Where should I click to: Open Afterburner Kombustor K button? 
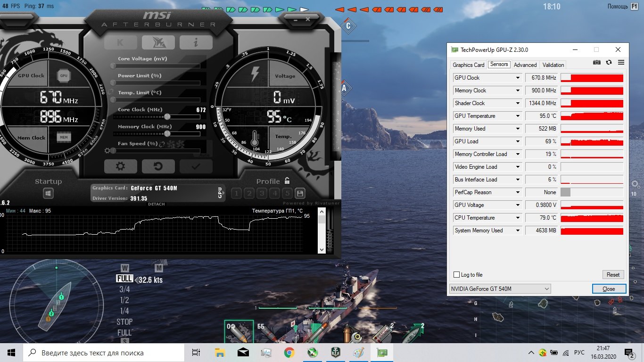click(x=120, y=42)
